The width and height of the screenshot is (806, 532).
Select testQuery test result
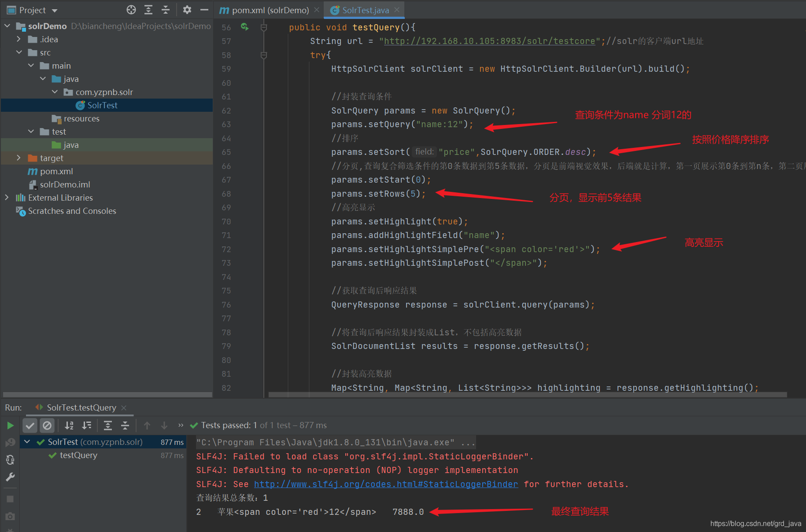[78, 455]
